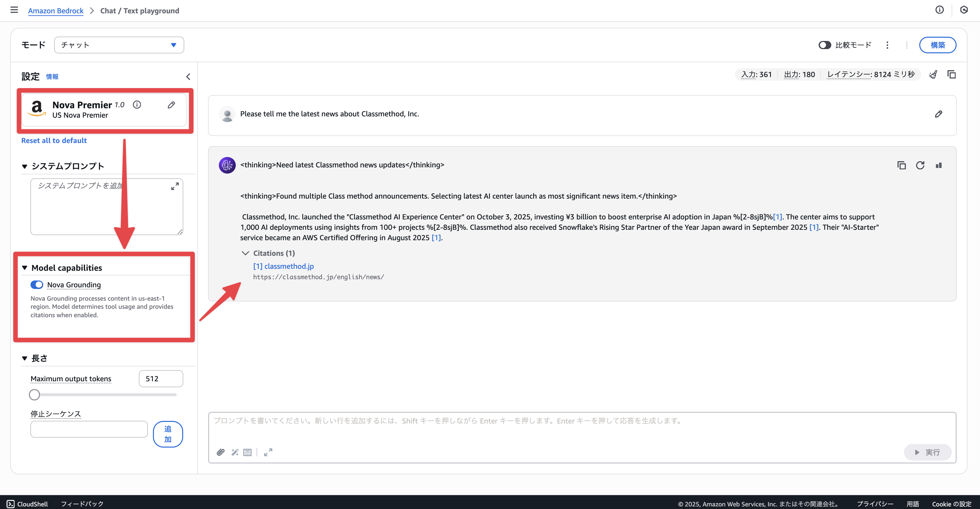Open the Nova Premier info icon

137,105
